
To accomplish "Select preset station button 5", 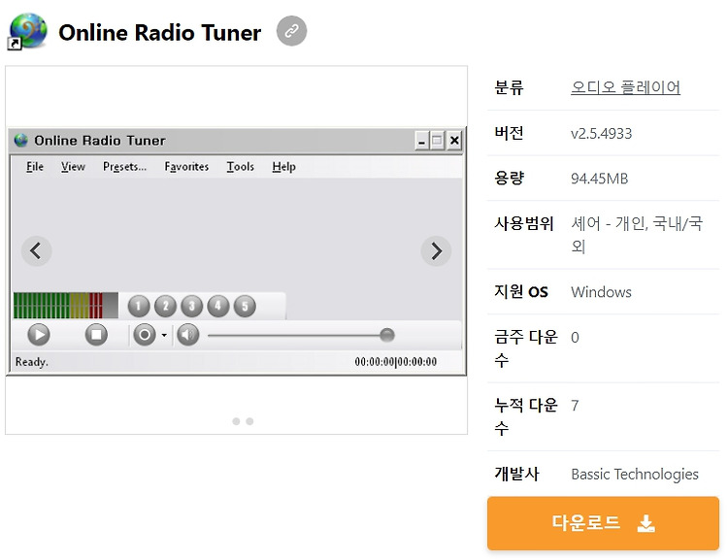I will point(245,306).
